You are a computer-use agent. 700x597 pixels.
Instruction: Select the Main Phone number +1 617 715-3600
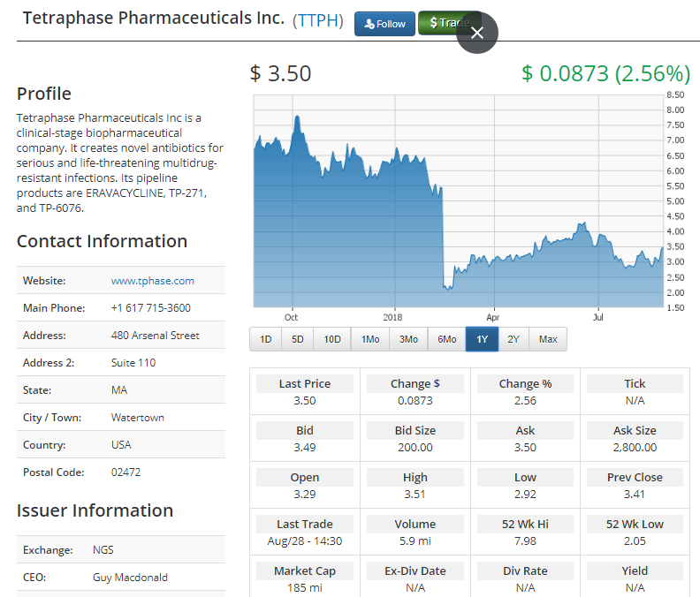tap(151, 308)
